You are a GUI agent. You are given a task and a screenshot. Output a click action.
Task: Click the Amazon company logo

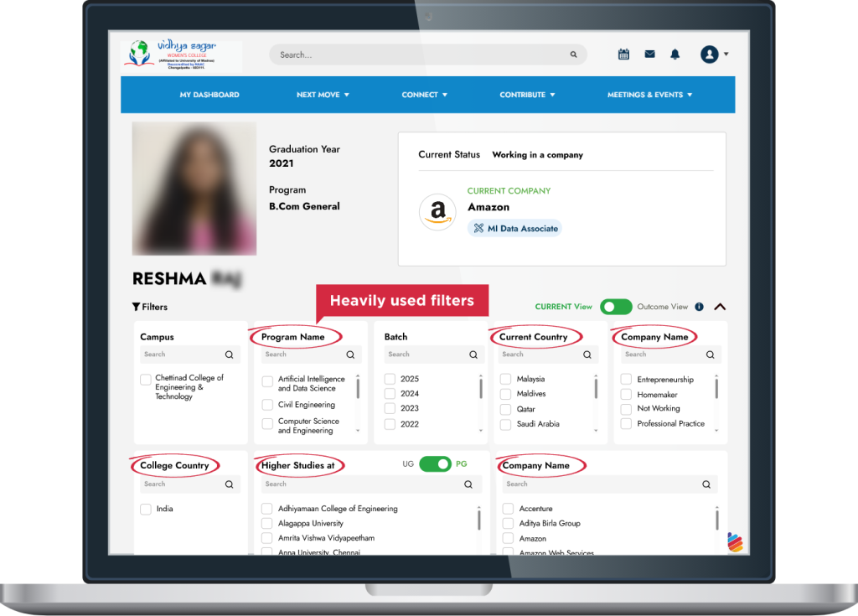437,213
